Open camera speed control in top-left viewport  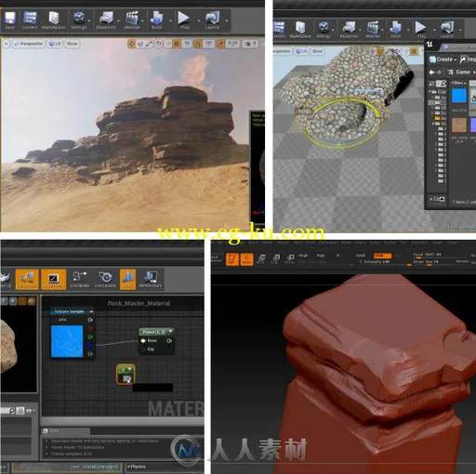tap(250, 44)
